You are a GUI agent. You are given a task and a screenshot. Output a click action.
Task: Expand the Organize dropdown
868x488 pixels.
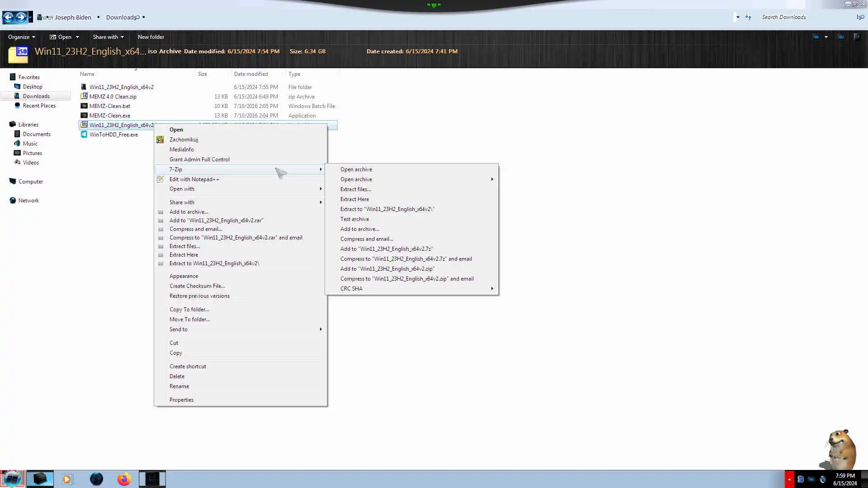click(x=21, y=37)
